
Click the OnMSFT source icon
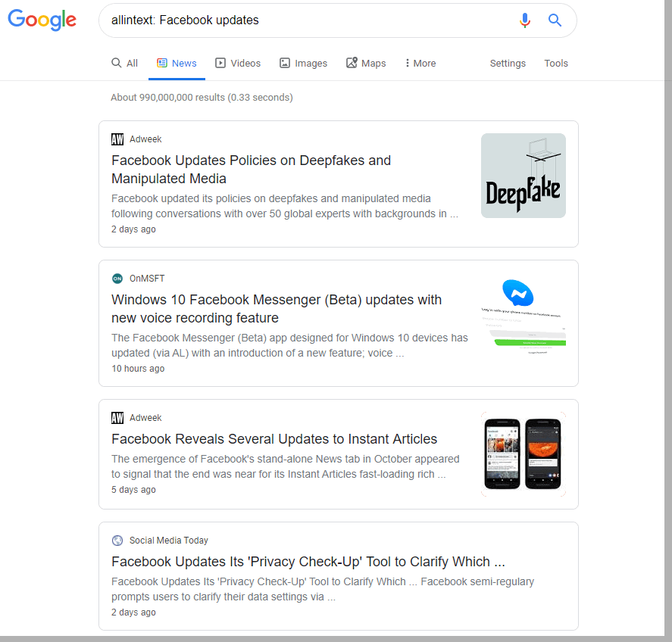[x=117, y=279]
